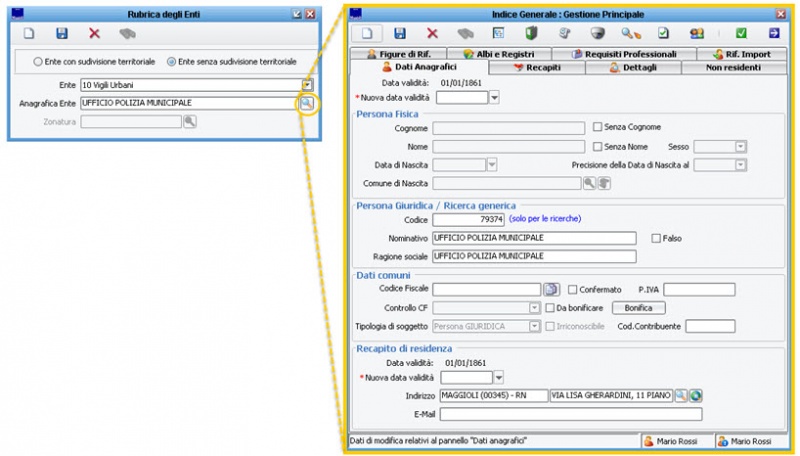The width and height of the screenshot is (800, 456).
Task: Tick the Senza Nome checkbox
Action: click(597, 146)
